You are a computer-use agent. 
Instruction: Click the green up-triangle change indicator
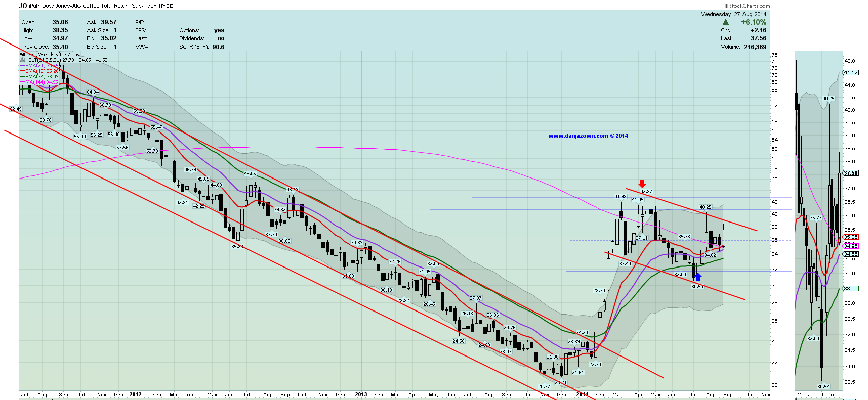[726, 22]
